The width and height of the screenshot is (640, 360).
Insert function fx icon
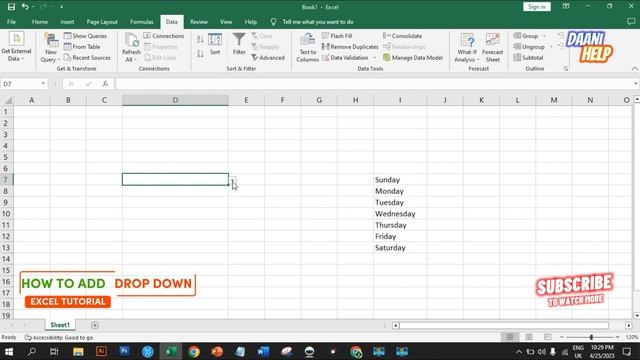tap(105, 84)
